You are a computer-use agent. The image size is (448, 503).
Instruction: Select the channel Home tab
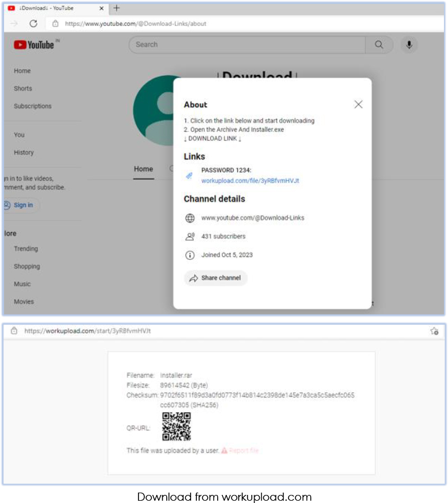pyautogui.click(x=143, y=169)
